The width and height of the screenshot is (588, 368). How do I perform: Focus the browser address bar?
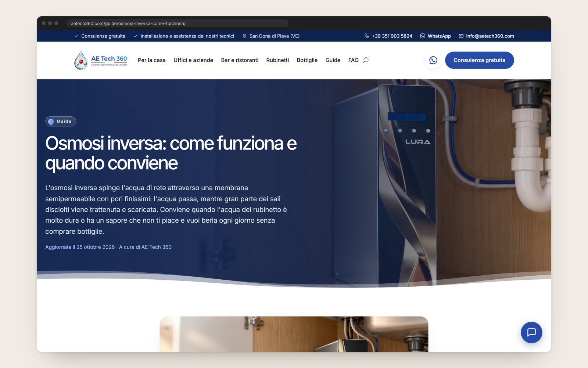[178, 23]
